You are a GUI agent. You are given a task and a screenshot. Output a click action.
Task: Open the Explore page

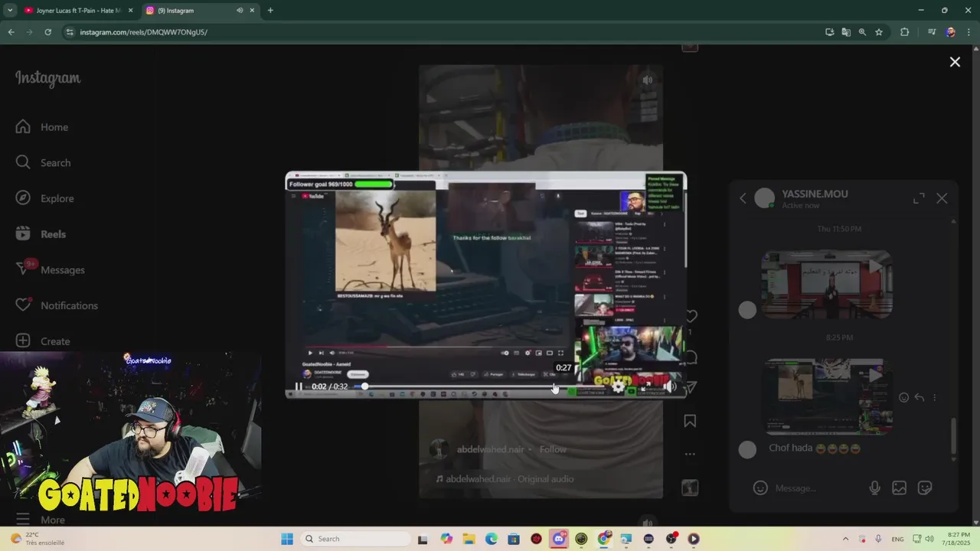[x=45, y=198]
